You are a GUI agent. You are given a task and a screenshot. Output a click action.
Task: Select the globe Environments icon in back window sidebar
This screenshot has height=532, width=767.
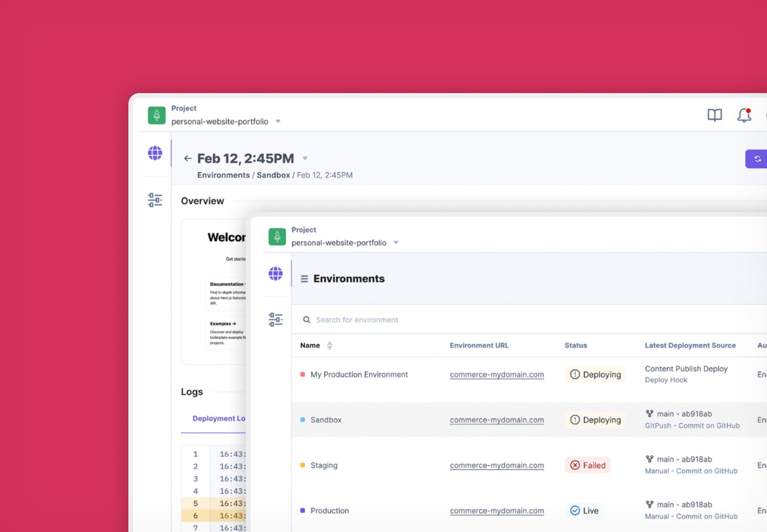coord(155,153)
